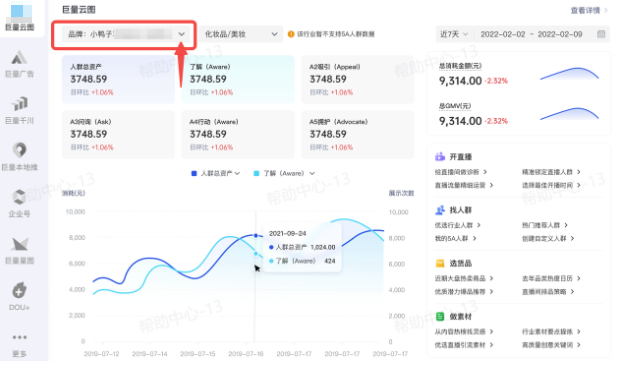
Task: Open 优选直播引流素材 link
Action: pyautogui.click(x=464, y=345)
